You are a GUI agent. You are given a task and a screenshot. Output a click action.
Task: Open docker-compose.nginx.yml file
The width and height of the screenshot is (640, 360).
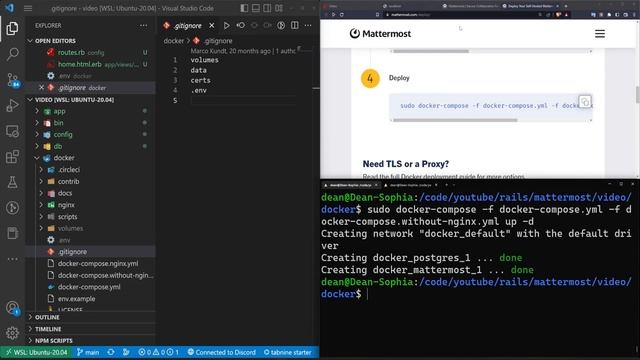coord(91,263)
